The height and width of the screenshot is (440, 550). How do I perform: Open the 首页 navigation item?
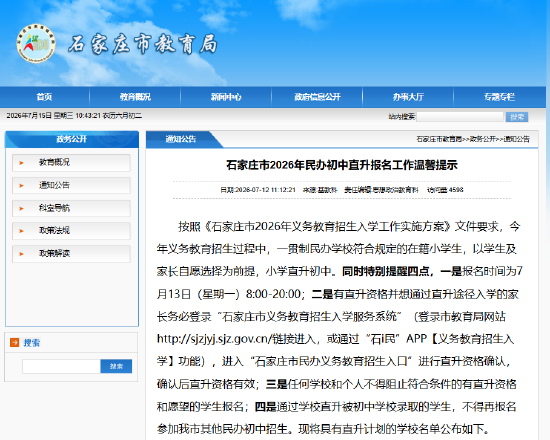point(45,97)
